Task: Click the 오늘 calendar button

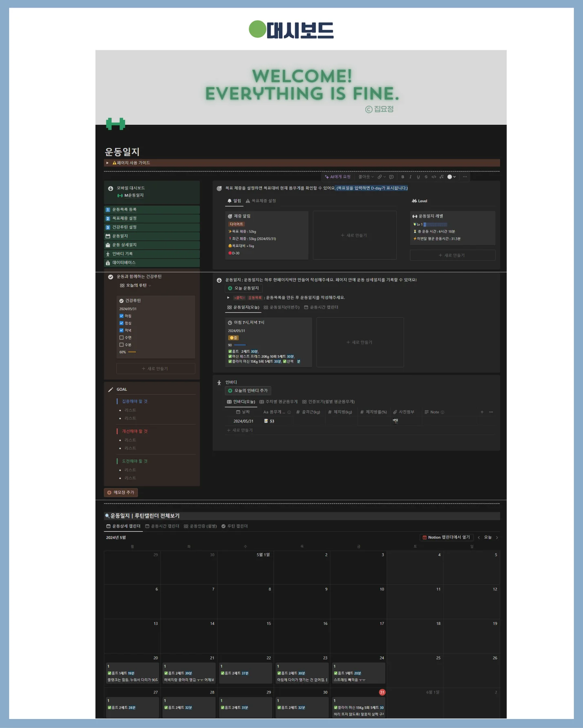Action: tap(488, 537)
